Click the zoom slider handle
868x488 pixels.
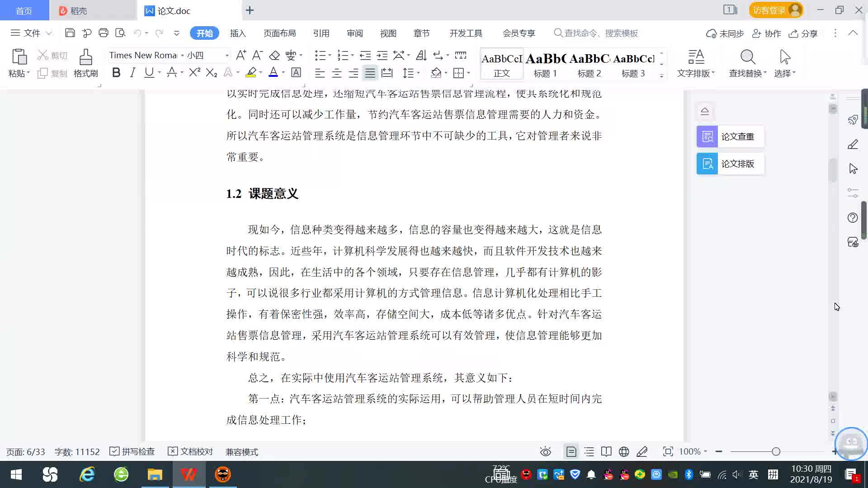pos(776,451)
